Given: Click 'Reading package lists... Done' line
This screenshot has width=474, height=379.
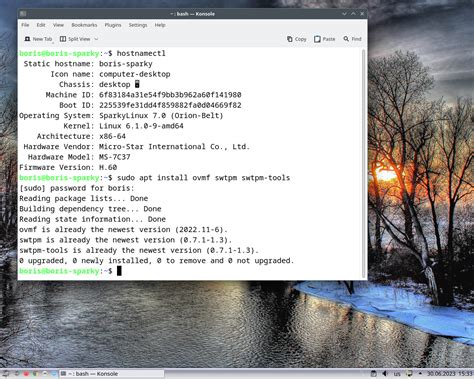Looking at the screenshot, I should 84,198.
